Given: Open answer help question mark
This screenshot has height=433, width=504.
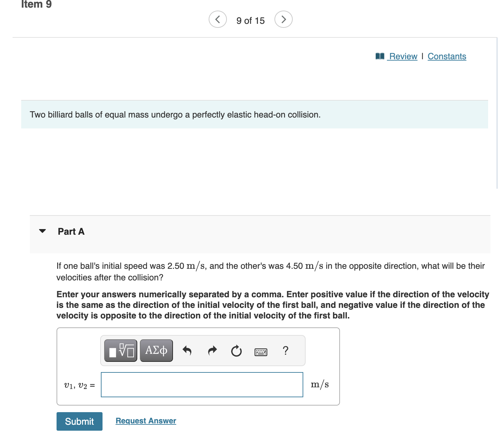Looking at the screenshot, I should pos(286,350).
